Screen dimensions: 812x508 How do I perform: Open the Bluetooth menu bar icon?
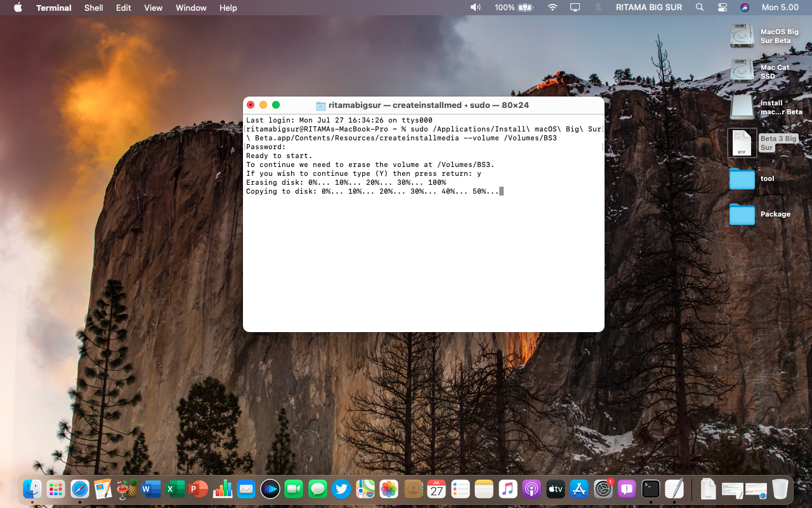pyautogui.click(x=598, y=8)
